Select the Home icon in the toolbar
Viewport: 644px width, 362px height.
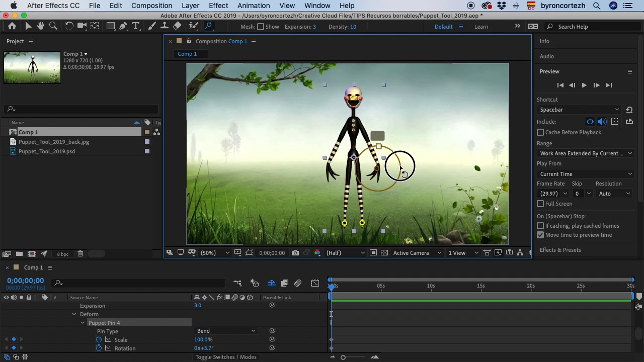[x=12, y=26]
